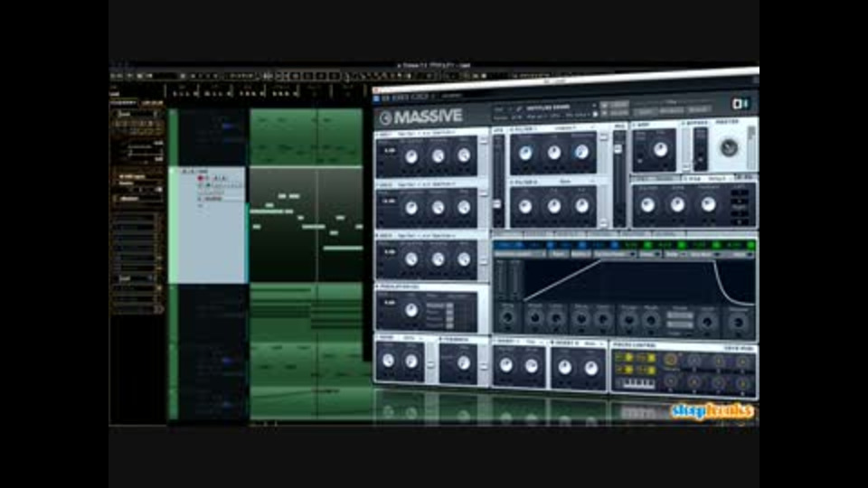868x488 pixels.
Task: Click the Master volume knob
Action: click(x=729, y=147)
